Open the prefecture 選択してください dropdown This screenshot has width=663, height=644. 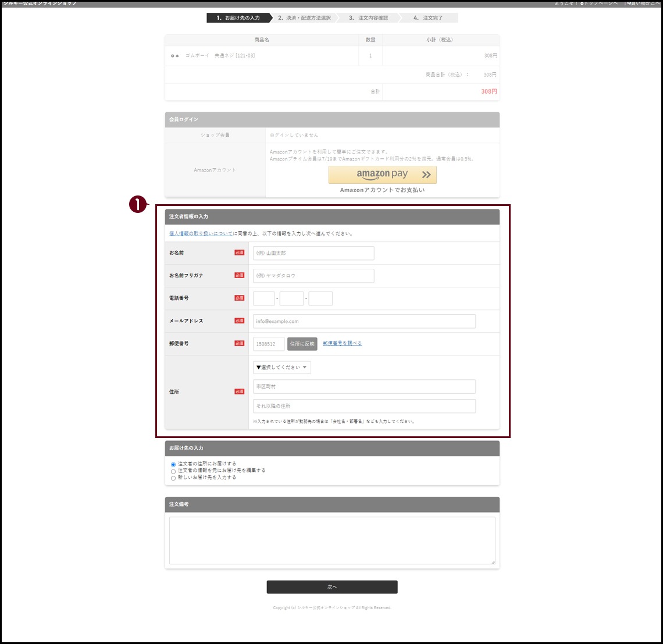coord(282,368)
